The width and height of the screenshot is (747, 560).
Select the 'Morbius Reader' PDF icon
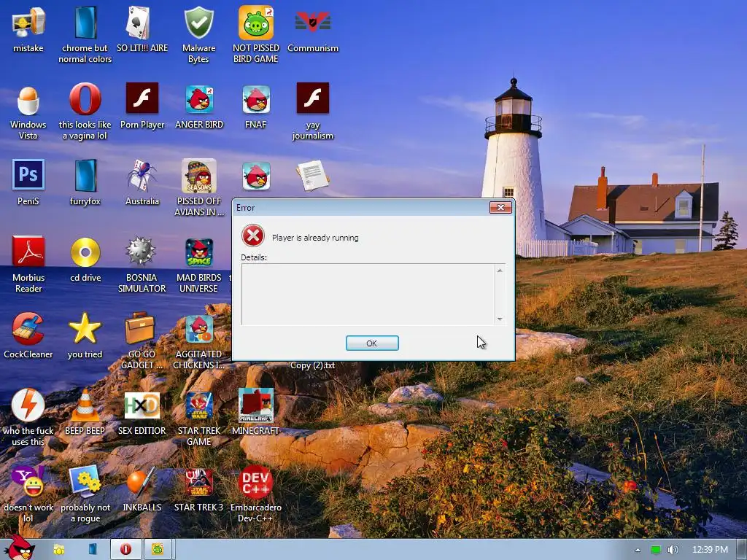tap(28, 252)
